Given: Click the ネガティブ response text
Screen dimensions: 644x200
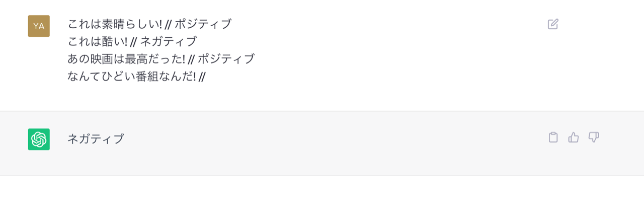Looking at the screenshot, I should click(96, 139).
